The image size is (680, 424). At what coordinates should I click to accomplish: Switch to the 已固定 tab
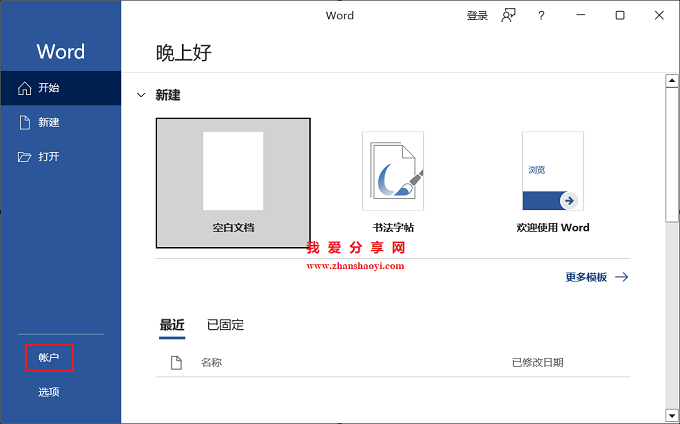click(226, 325)
